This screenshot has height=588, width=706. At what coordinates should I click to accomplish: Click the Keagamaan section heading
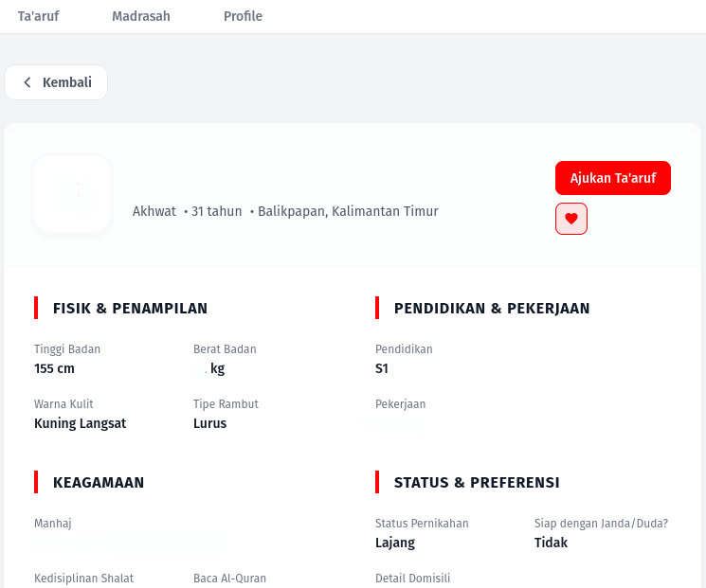(x=99, y=482)
